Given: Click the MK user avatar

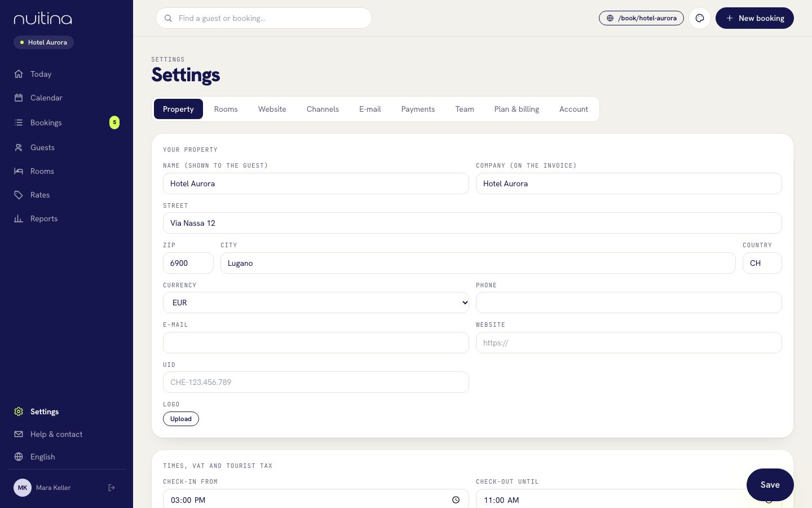Looking at the screenshot, I should click(23, 488).
